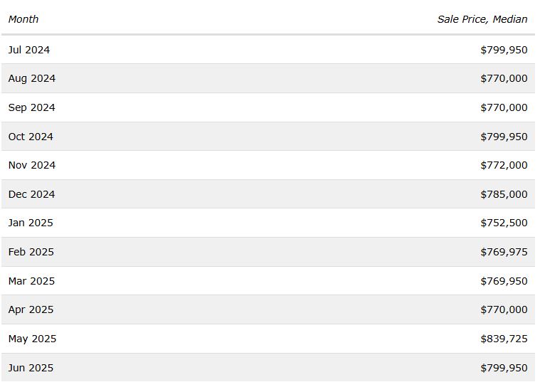Click the Sale Price, Median column header
Viewport: 540px width, 392px height.
(x=482, y=19)
